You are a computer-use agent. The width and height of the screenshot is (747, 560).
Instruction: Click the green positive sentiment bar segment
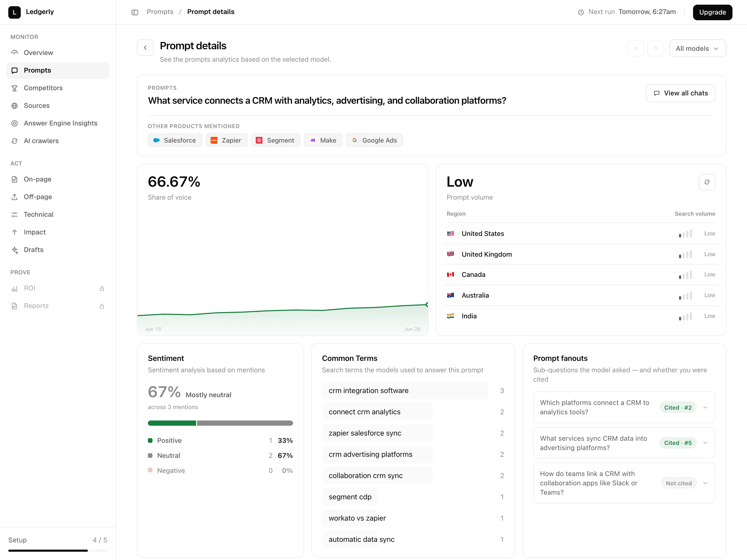coord(172,423)
